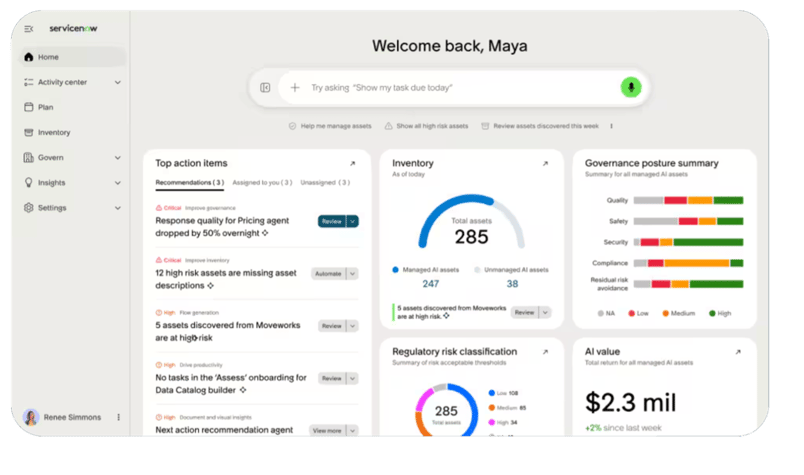Image resolution: width=804 pixels, height=475 pixels.
Task: Click the Home house icon
Action: tap(29, 57)
